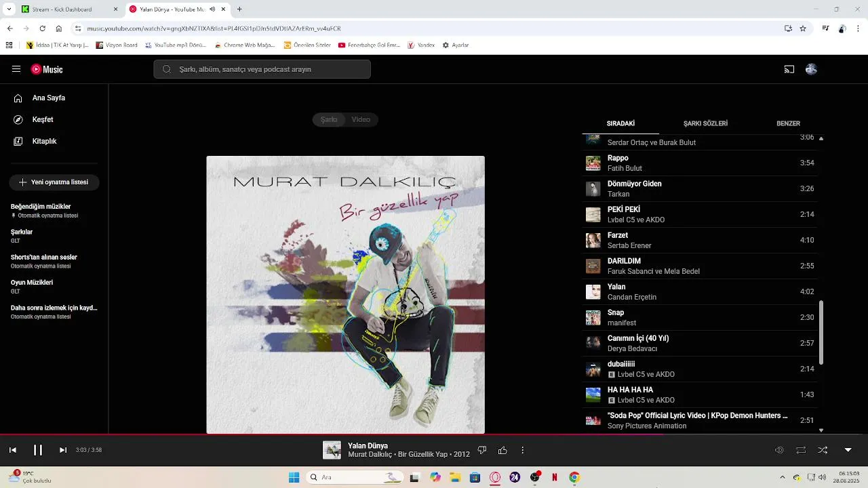Switch to Video mode
868x488 pixels.
click(361, 120)
